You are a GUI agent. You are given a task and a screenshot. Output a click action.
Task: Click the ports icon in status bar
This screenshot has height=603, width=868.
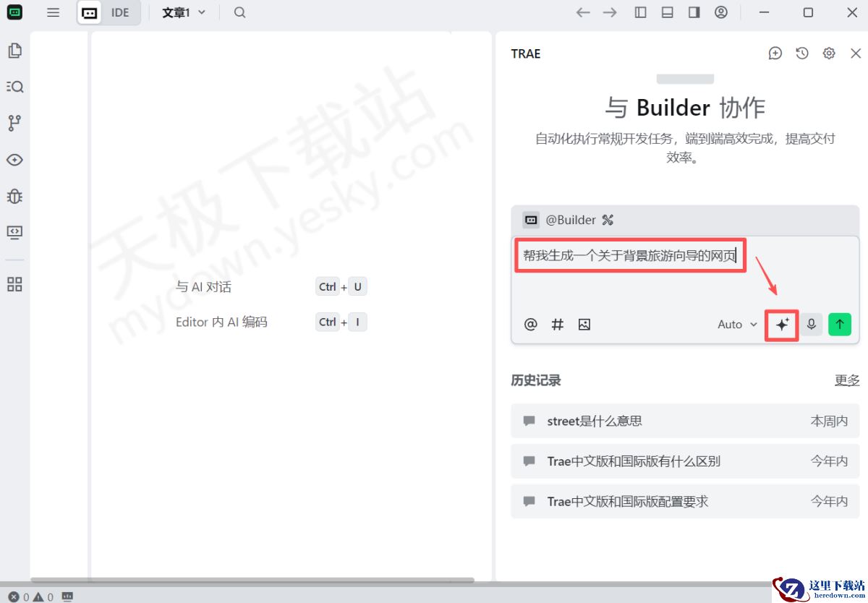pyautogui.click(x=68, y=596)
